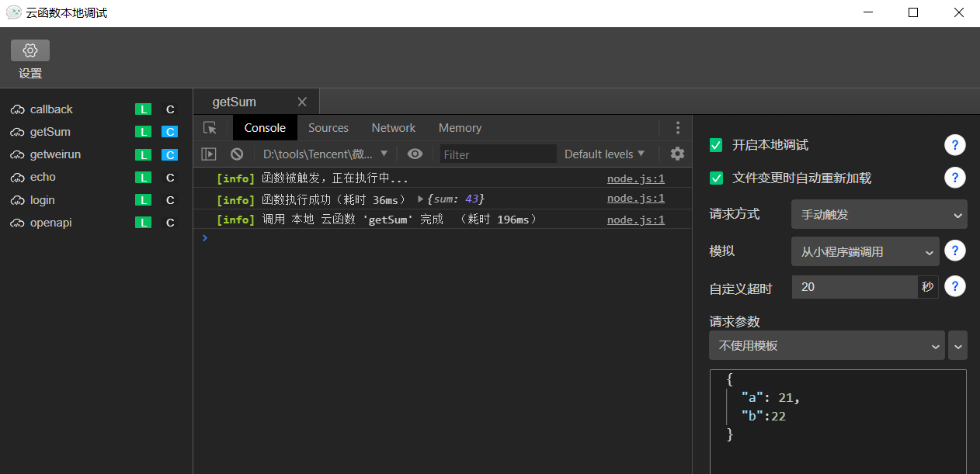Switch to the Sources tab
The width and height of the screenshot is (980, 474).
328,128
